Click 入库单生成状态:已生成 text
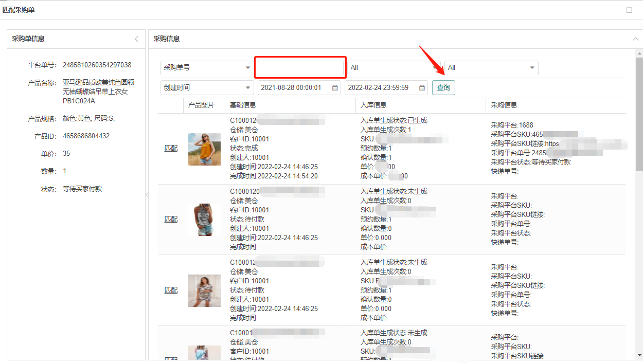The image size is (643, 364). coord(394,120)
